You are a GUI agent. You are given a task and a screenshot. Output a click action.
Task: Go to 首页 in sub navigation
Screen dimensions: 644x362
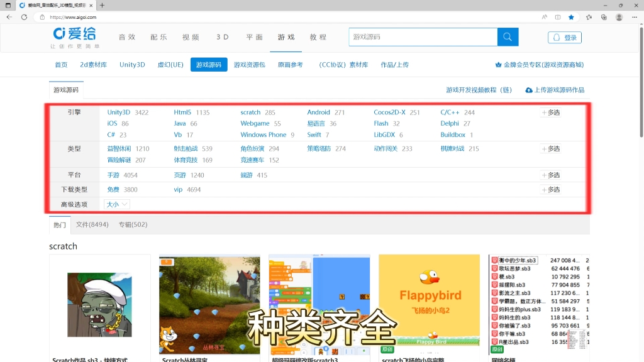click(x=61, y=65)
